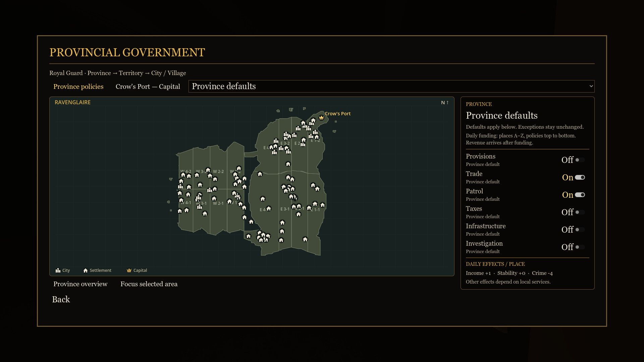Switch to the Province policies tab
The width and height of the screenshot is (644, 362).
tap(78, 86)
